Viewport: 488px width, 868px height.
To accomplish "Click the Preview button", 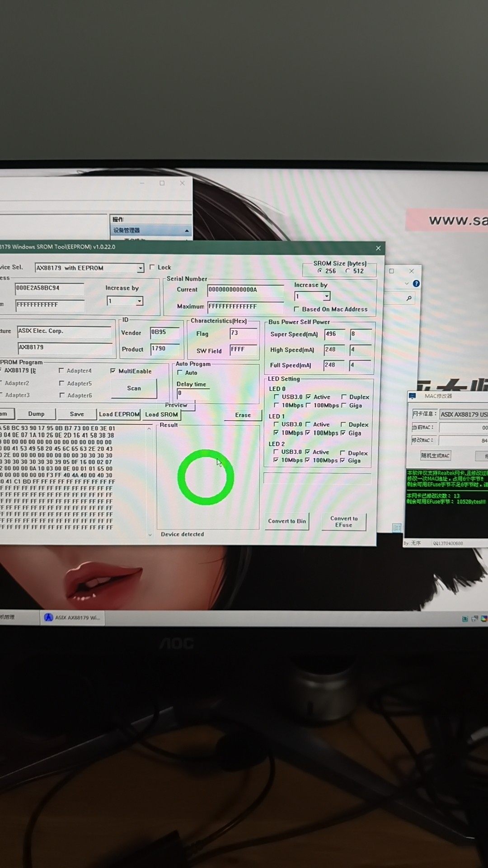I will (176, 406).
